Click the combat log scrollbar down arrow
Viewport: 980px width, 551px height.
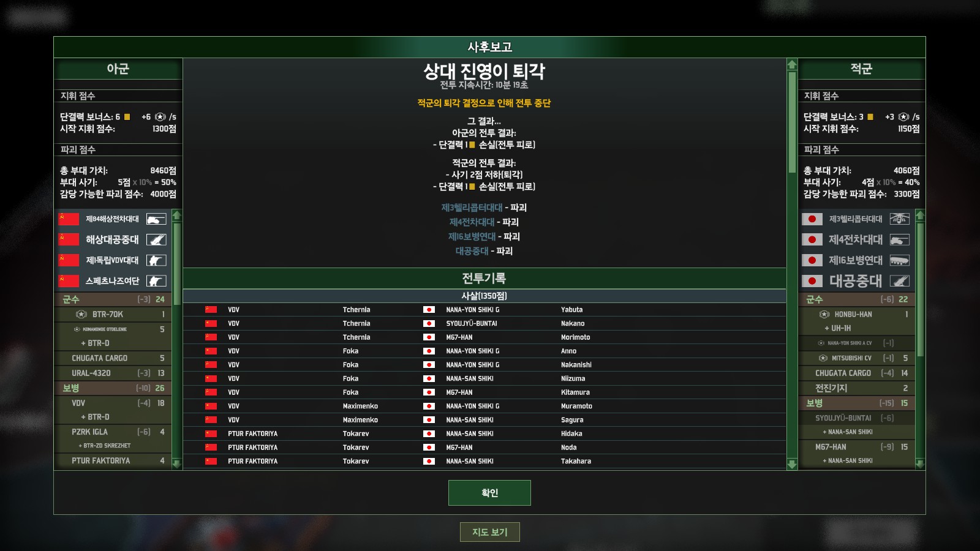792,465
